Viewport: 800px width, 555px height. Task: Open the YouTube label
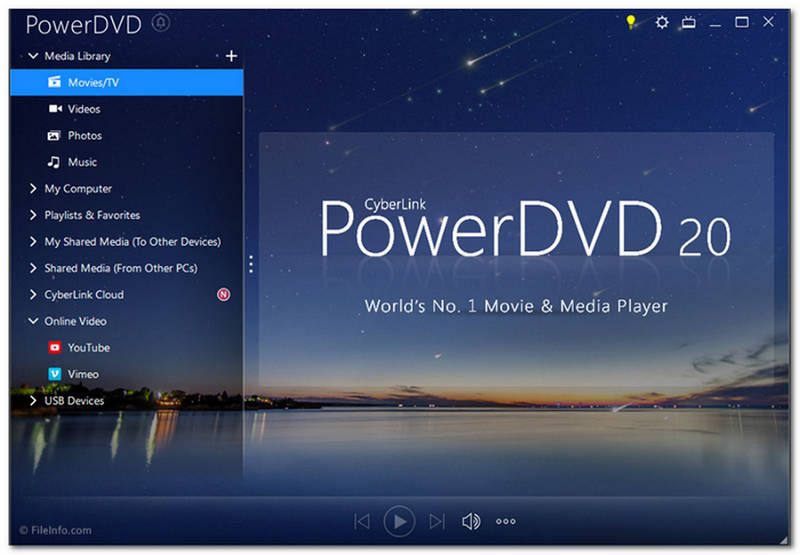pyautogui.click(x=89, y=347)
